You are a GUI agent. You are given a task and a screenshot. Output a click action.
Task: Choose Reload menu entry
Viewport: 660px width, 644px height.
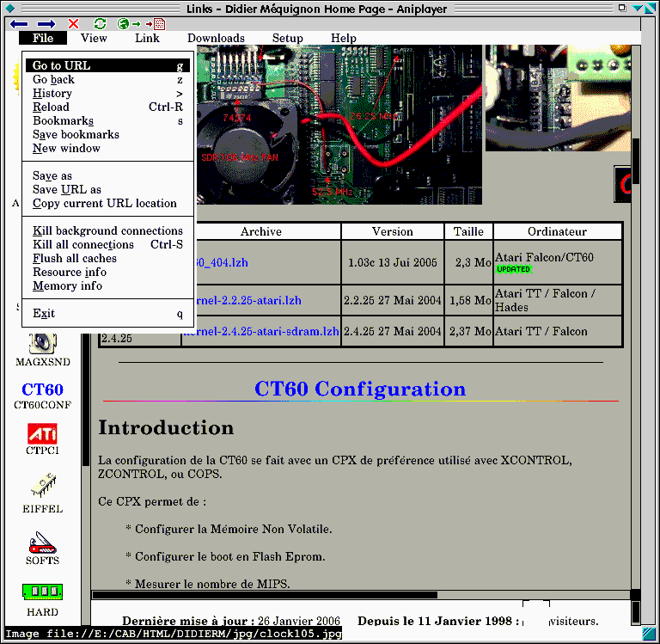click(107, 107)
